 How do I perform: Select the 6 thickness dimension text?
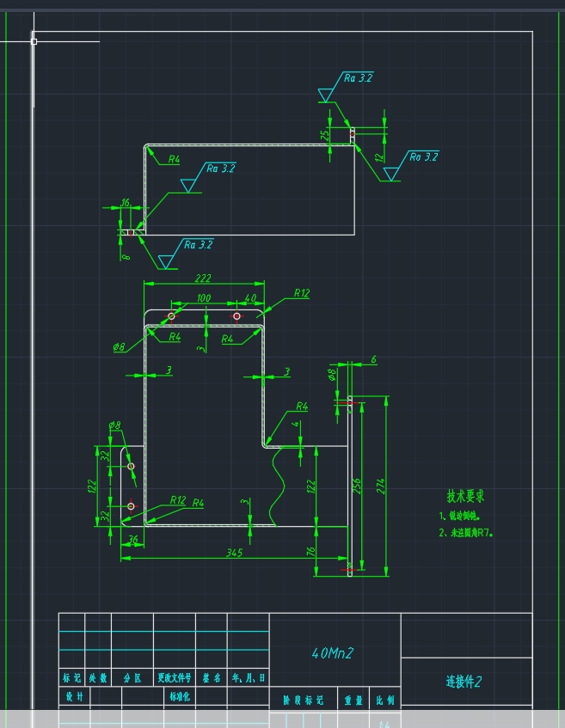(373, 359)
